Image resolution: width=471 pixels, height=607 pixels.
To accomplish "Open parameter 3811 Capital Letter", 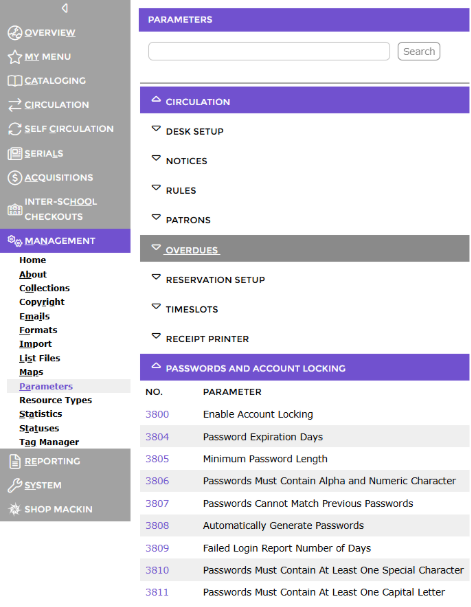I will click(157, 593).
